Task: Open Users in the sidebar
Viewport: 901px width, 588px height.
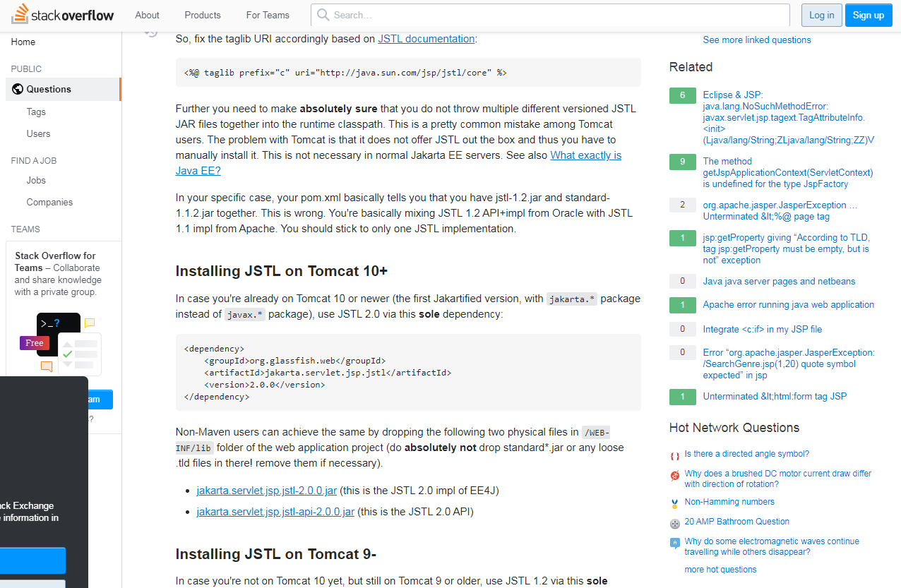Action: pos(38,133)
